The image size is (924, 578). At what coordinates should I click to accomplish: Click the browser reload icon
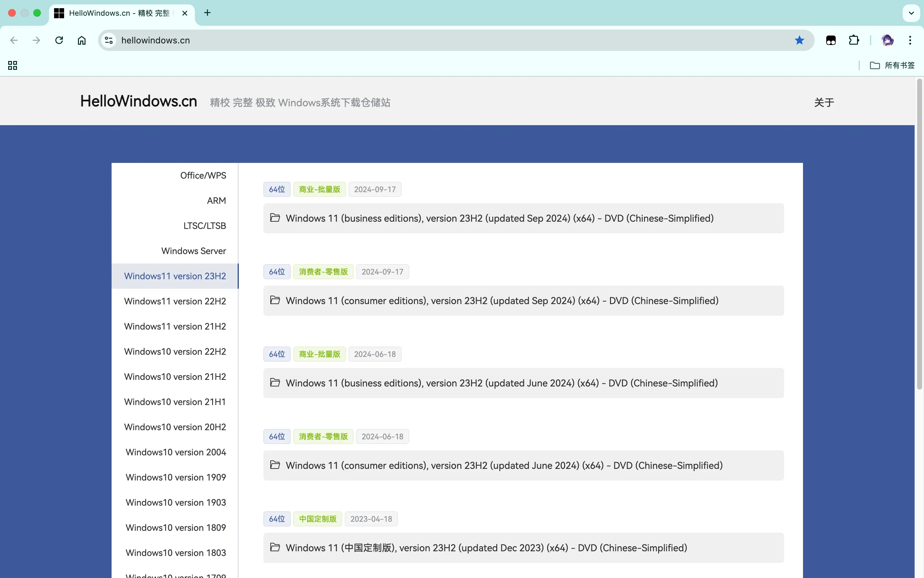59,40
